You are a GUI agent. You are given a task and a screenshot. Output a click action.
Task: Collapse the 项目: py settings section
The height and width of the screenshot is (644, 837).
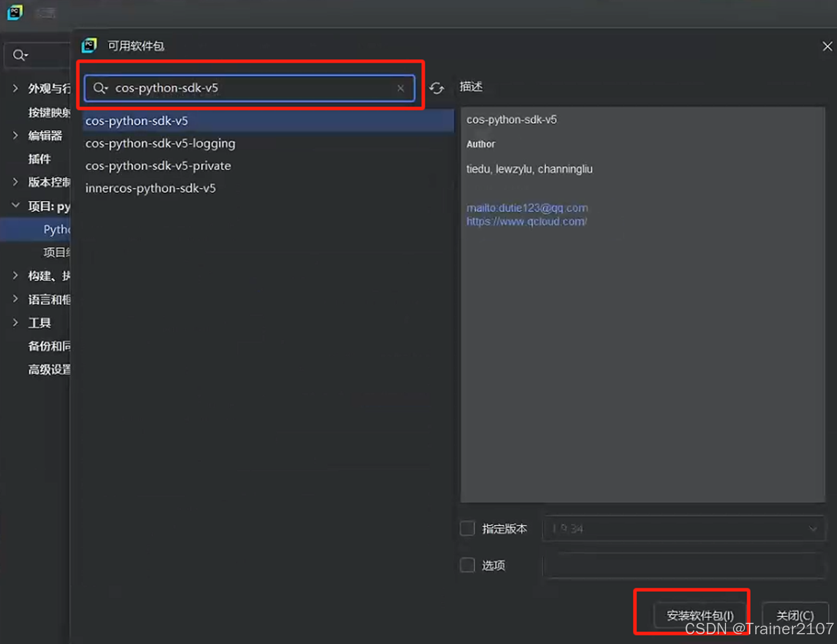14,205
